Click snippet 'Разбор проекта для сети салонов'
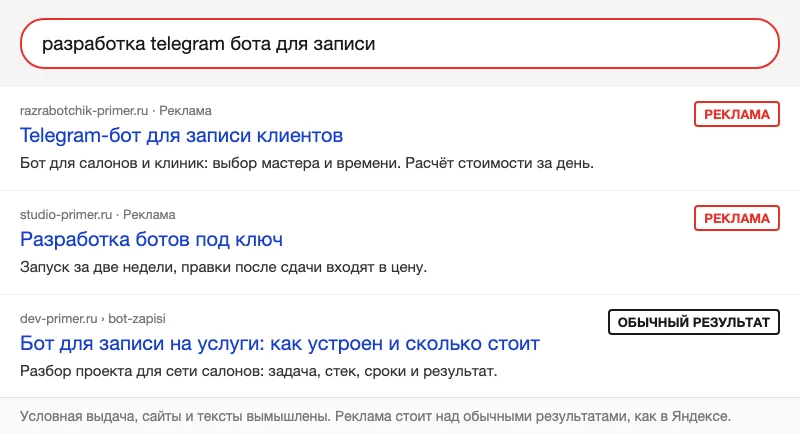The width and height of the screenshot is (800, 434). (x=259, y=371)
